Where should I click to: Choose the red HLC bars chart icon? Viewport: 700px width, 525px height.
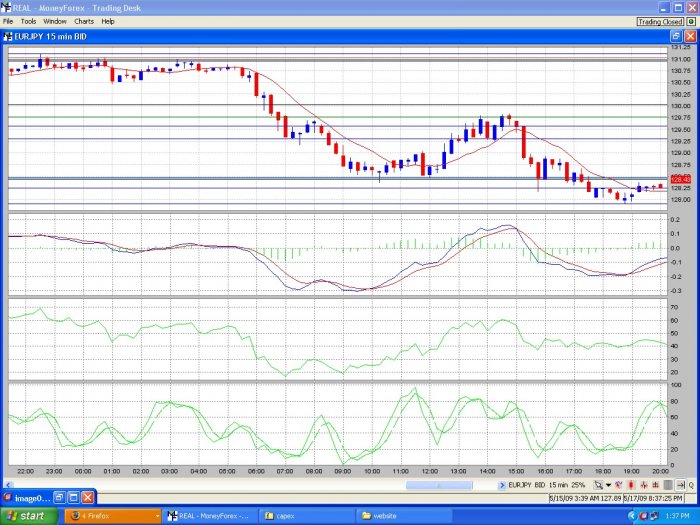[655, 485]
